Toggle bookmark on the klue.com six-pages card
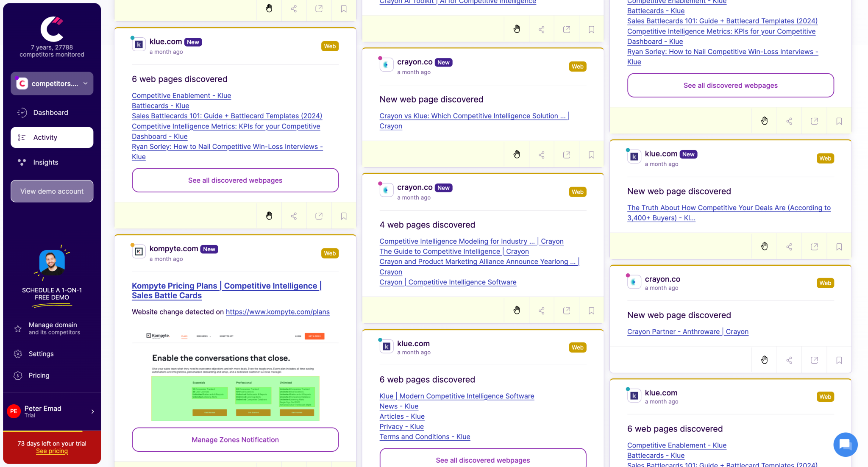The image size is (868, 467). click(x=343, y=216)
